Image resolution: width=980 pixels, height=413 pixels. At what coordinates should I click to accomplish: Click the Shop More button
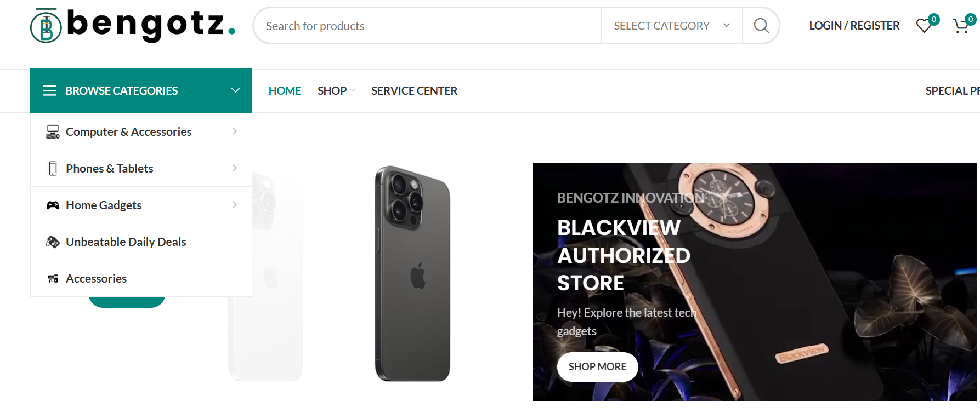(597, 366)
